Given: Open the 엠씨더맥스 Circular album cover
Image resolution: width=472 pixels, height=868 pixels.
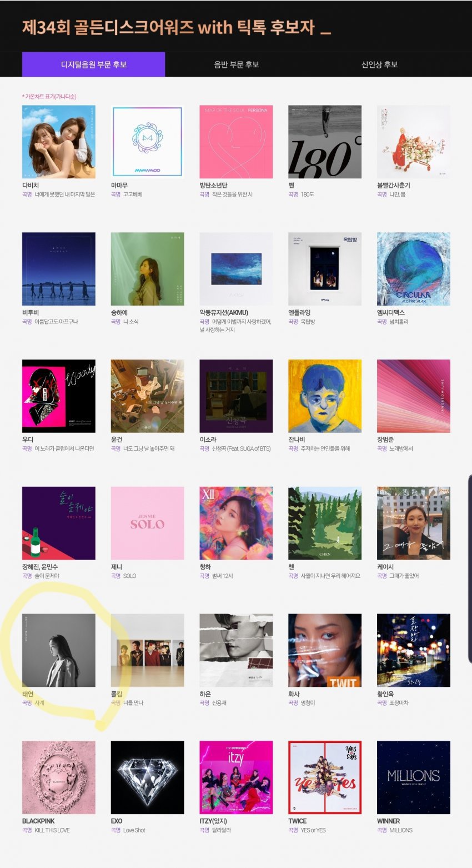Looking at the screenshot, I should click(x=414, y=269).
